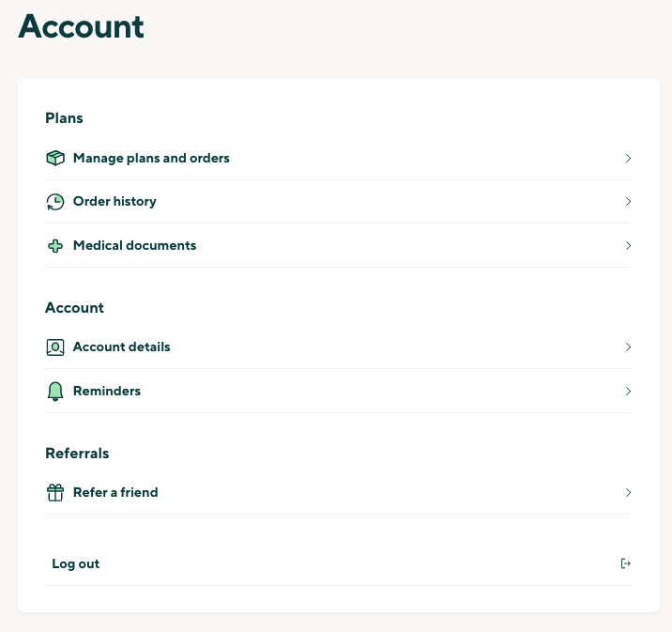Select the Medical documents label
Image resolution: width=672 pixels, height=632 pixels.
point(134,246)
